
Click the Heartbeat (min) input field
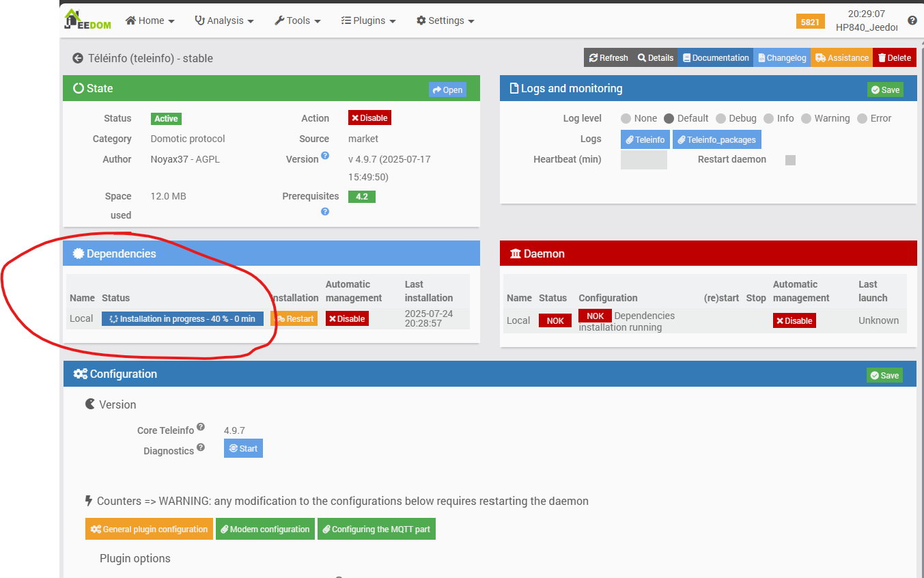coord(643,160)
